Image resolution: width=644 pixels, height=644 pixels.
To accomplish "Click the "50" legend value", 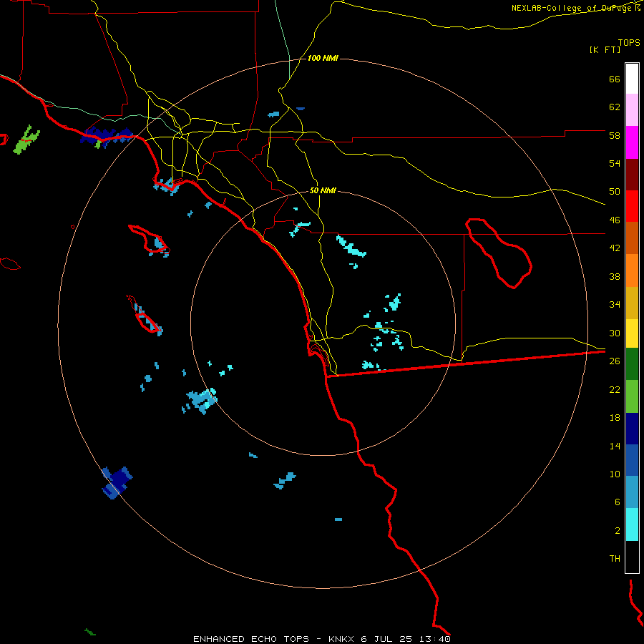I will point(615,192).
